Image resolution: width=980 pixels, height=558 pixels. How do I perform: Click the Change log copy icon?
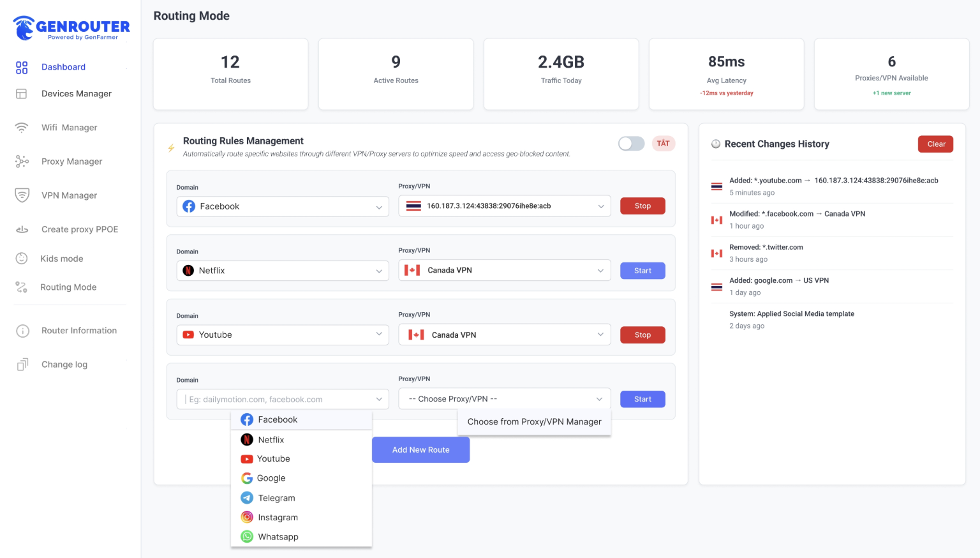[x=22, y=365]
